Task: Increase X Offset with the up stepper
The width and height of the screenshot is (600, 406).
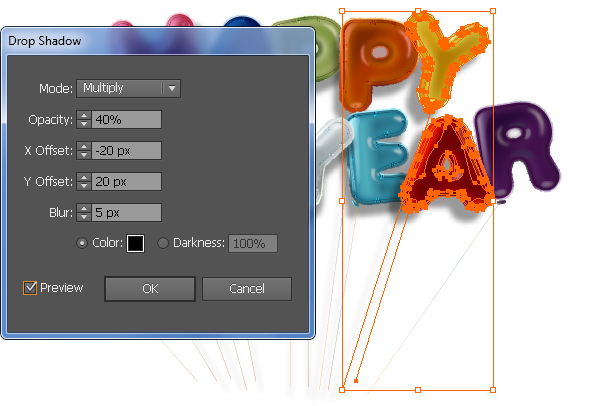Action: click(84, 146)
